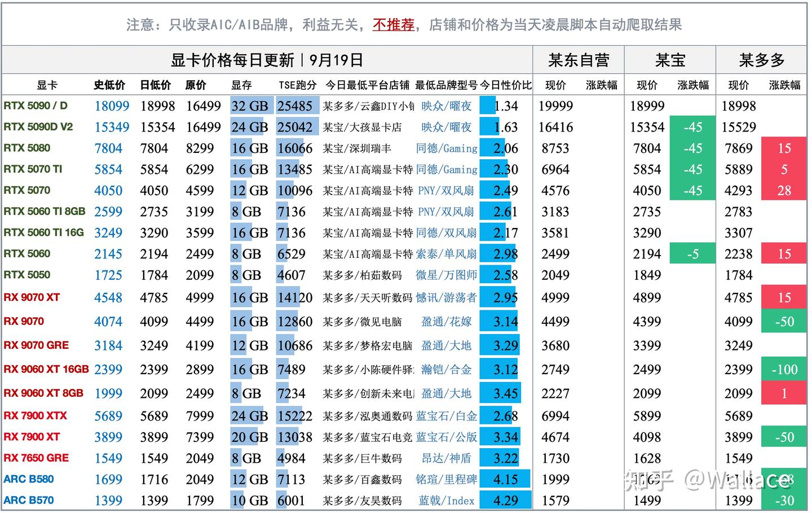Viewport: 812px width, 513px height.
Task: Click the 16416 某东自营 price cell
Action: point(555,128)
